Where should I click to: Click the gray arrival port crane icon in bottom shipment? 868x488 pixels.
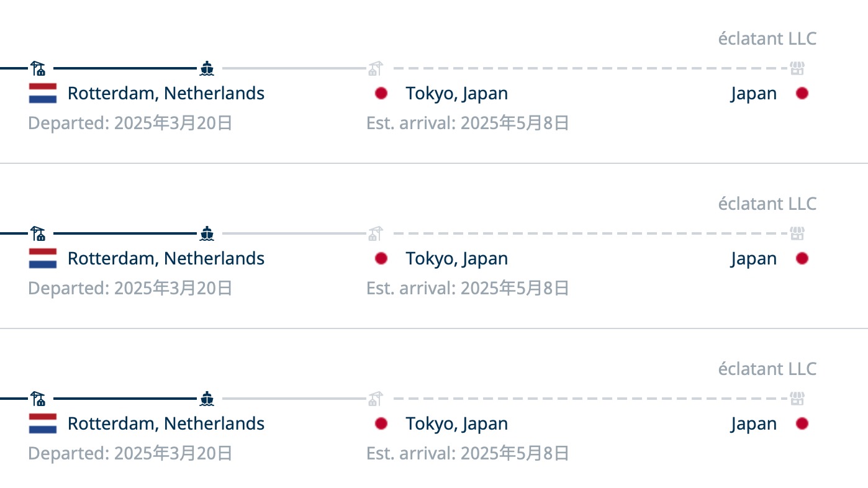[x=375, y=399]
